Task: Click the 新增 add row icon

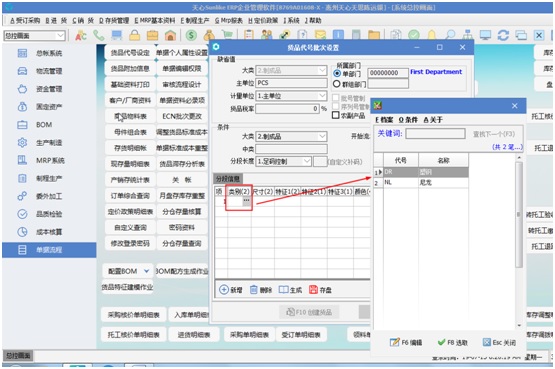Action: coord(224,290)
